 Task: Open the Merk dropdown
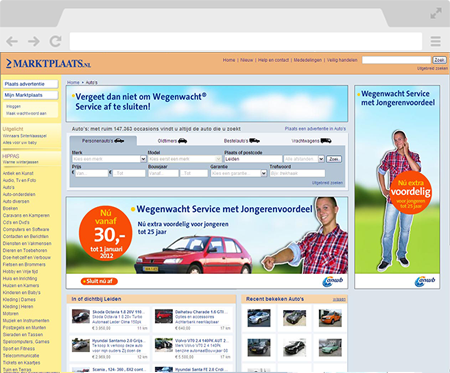pyautogui.click(x=109, y=159)
